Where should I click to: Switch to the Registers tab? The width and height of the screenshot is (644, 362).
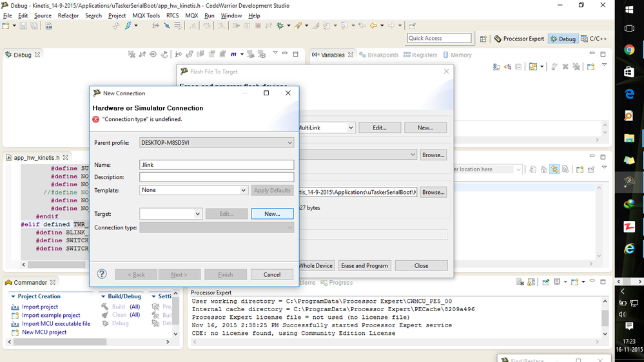[420, 55]
